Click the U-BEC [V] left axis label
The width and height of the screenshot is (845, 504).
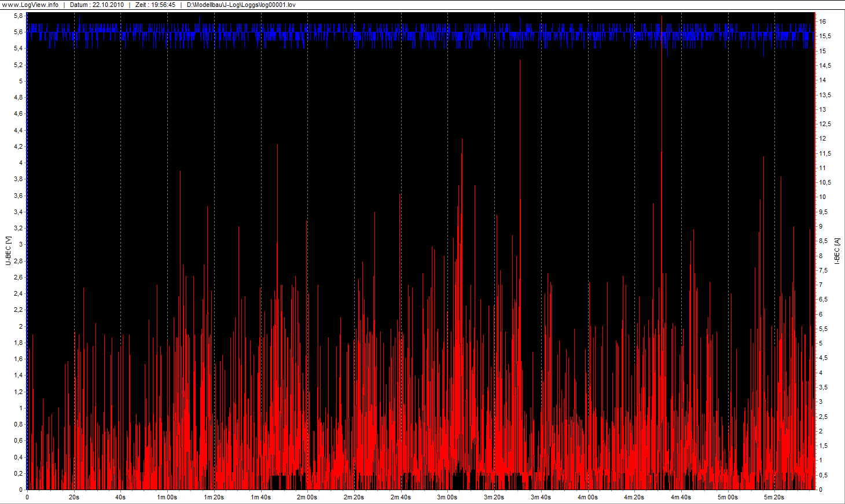[x=8, y=251]
